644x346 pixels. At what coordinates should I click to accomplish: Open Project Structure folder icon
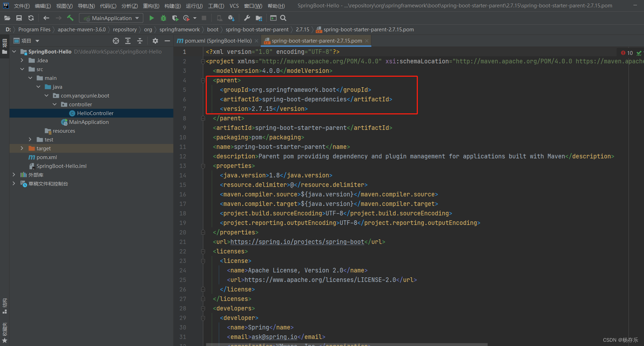pos(259,18)
